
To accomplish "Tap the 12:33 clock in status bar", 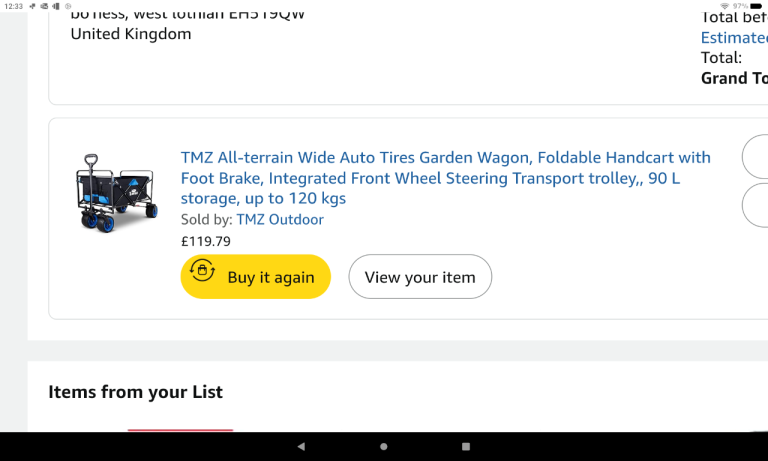I will [x=14, y=6].
